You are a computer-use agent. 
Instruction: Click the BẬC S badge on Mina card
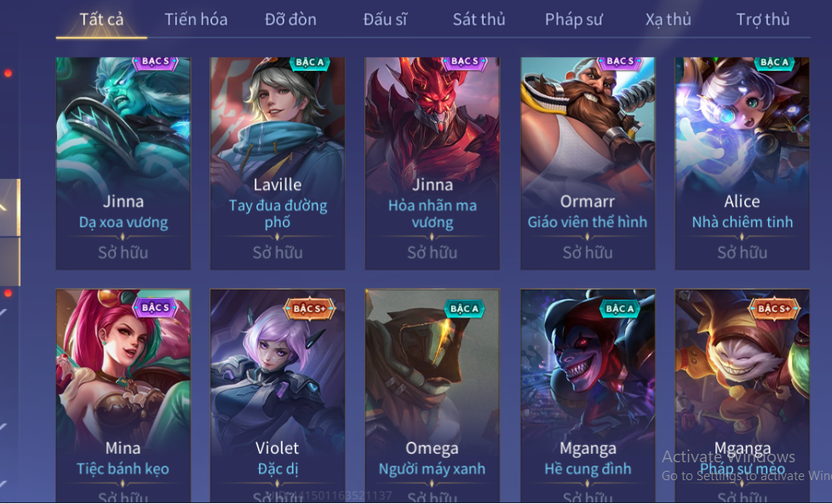click(x=155, y=307)
